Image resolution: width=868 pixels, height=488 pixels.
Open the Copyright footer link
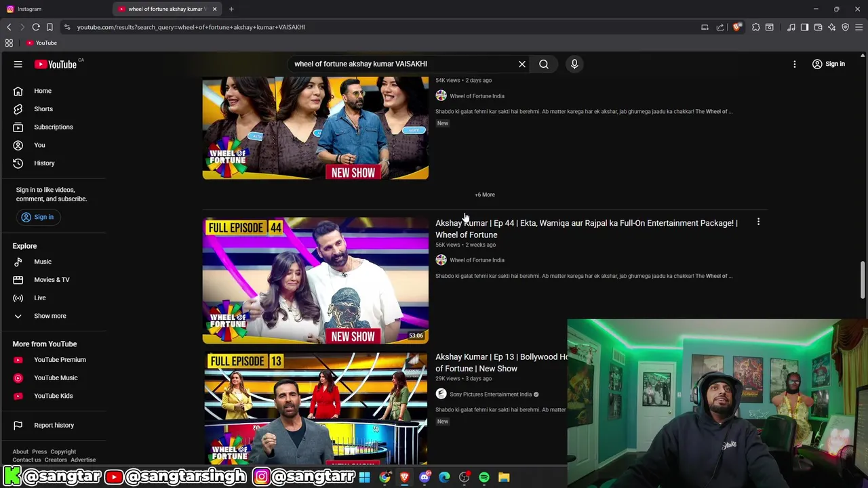tap(63, 452)
